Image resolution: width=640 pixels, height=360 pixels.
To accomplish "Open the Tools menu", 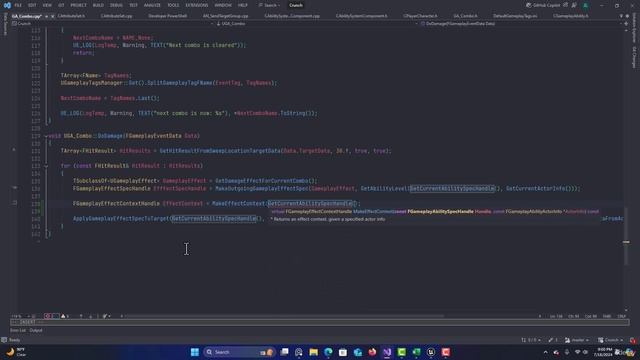I will point(173,5).
